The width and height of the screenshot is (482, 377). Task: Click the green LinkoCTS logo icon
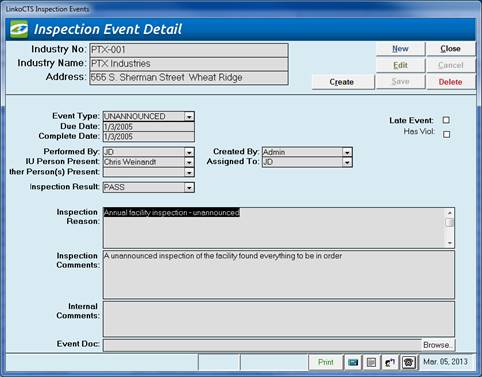(19, 29)
